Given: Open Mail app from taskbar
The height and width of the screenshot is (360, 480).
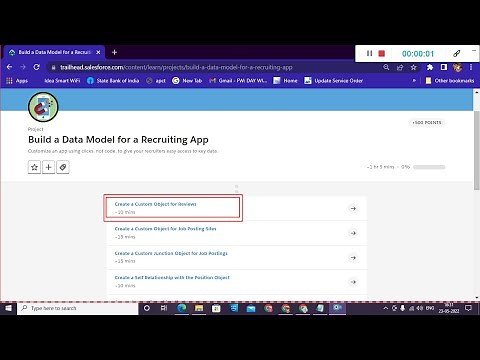Looking at the screenshot, I should (251, 308).
